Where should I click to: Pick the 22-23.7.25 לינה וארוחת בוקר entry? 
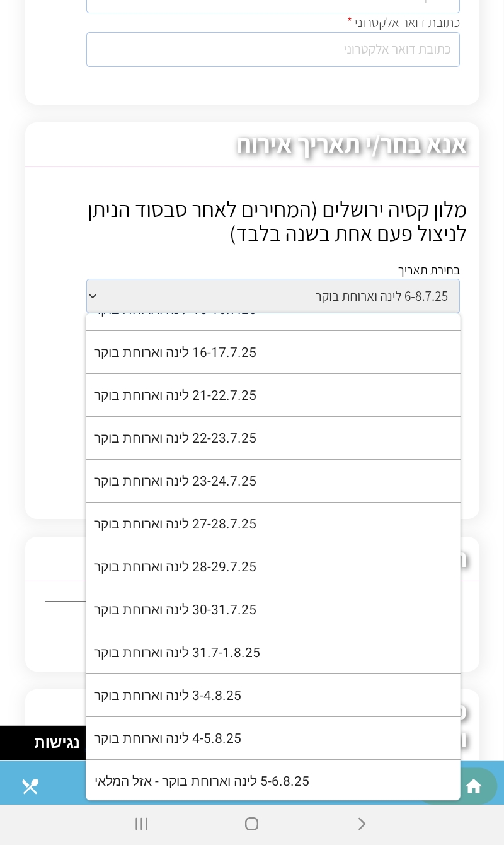273,438
